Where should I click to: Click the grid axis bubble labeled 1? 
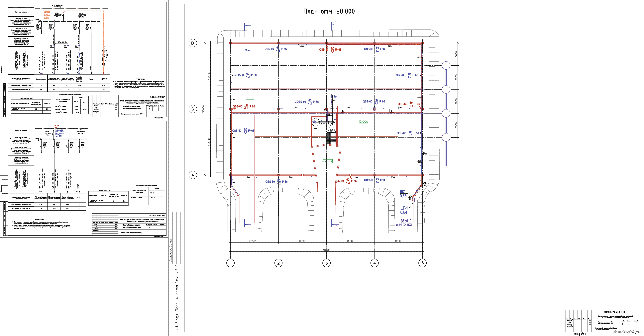230,263
